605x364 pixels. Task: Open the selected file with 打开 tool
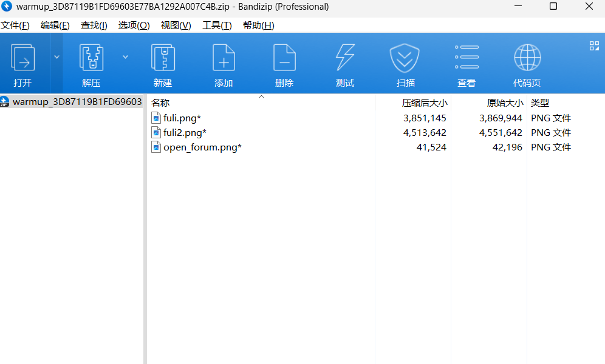tap(23, 63)
